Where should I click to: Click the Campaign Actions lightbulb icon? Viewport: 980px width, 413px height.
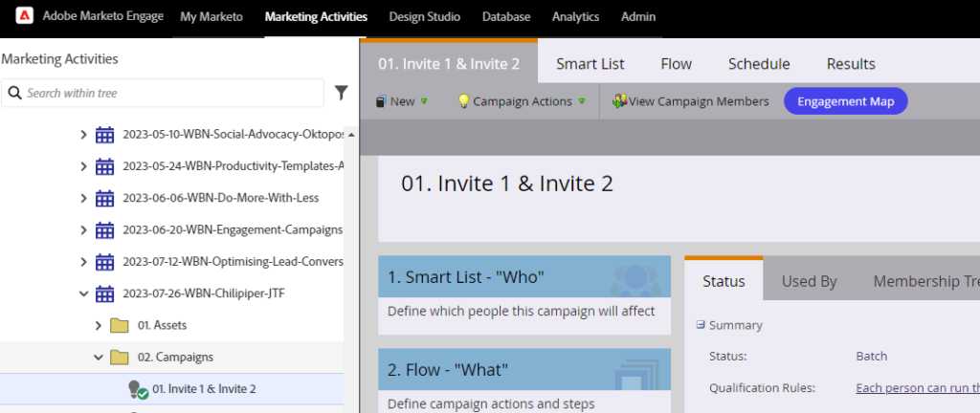click(463, 101)
